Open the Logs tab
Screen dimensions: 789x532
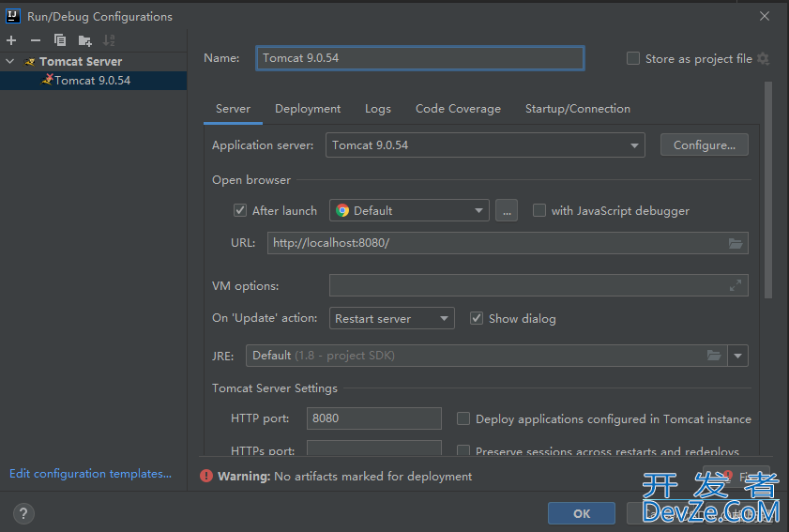pyautogui.click(x=378, y=109)
